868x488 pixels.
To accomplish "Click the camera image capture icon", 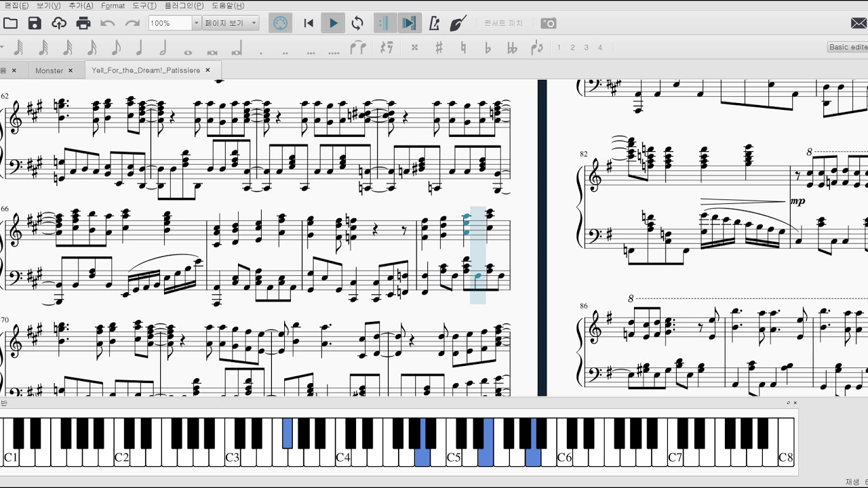I will click(549, 23).
